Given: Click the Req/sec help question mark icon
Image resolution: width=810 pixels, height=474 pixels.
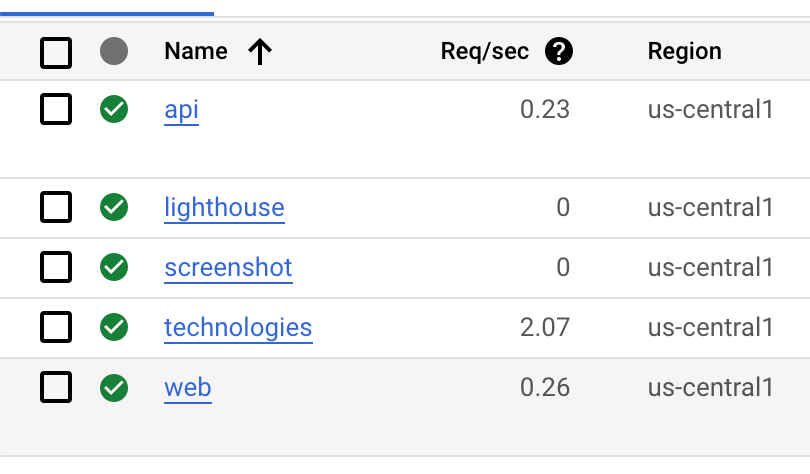Looking at the screenshot, I should [559, 52].
